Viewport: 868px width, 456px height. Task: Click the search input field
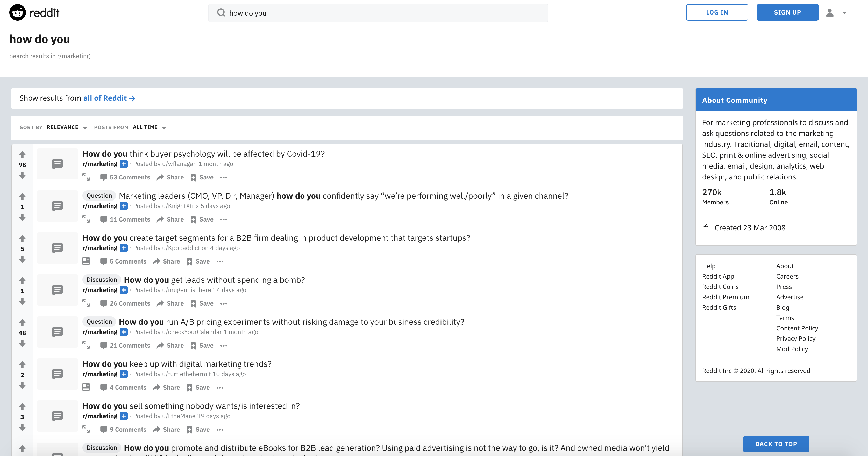coord(378,13)
